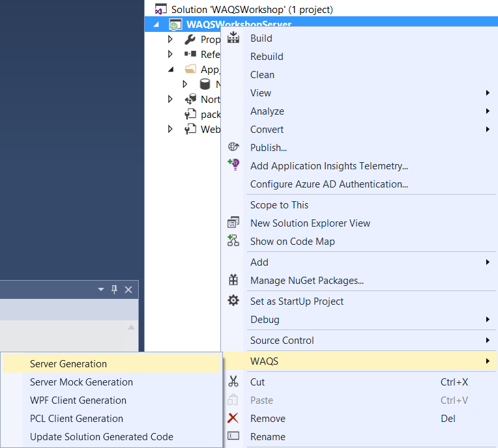Click the Rename icon

point(233,436)
